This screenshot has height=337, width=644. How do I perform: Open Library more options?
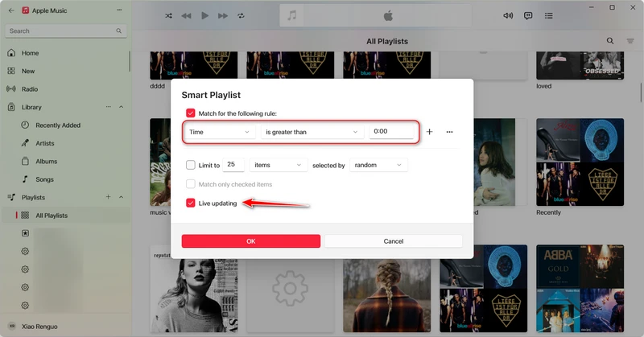(109, 107)
